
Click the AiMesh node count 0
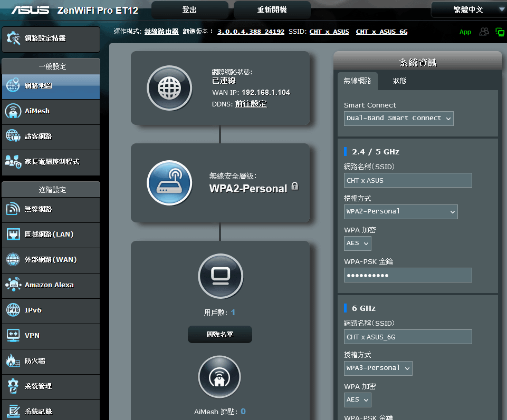(x=243, y=412)
